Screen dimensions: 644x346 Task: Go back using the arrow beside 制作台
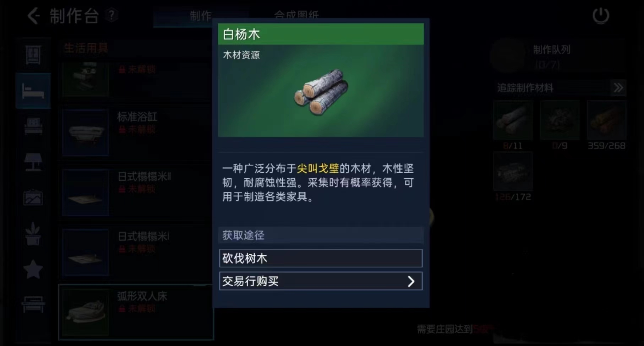point(34,16)
